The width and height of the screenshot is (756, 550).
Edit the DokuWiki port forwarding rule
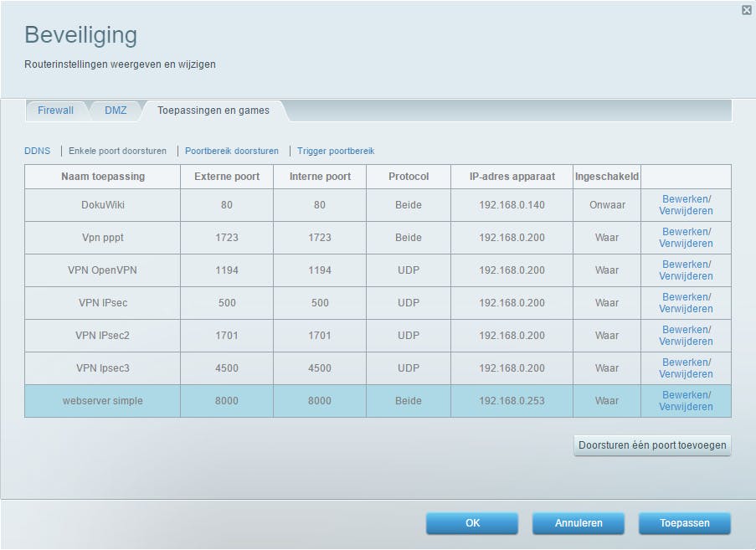pyautogui.click(x=688, y=205)
